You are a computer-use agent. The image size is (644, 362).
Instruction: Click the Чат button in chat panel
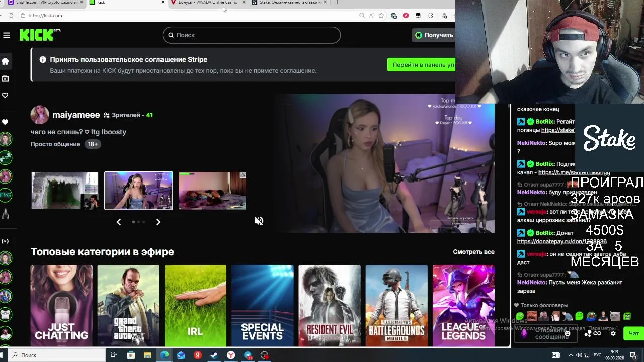click(633, 333)
